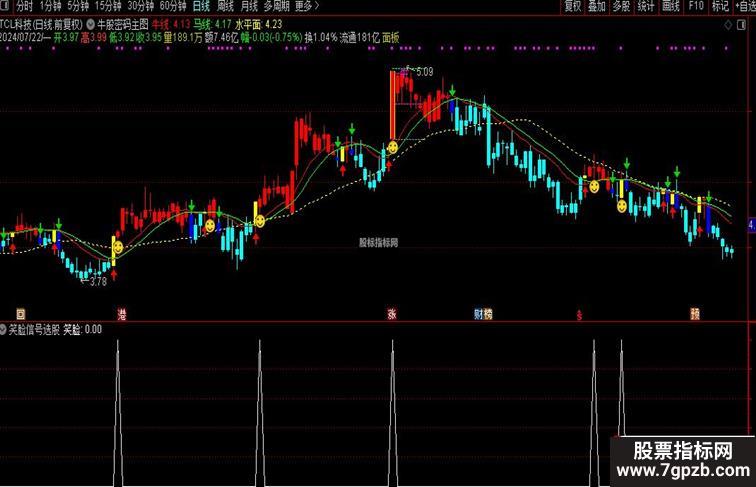Click the 牛线 4.13 value

pyautogui.click(x=171, y=24)
